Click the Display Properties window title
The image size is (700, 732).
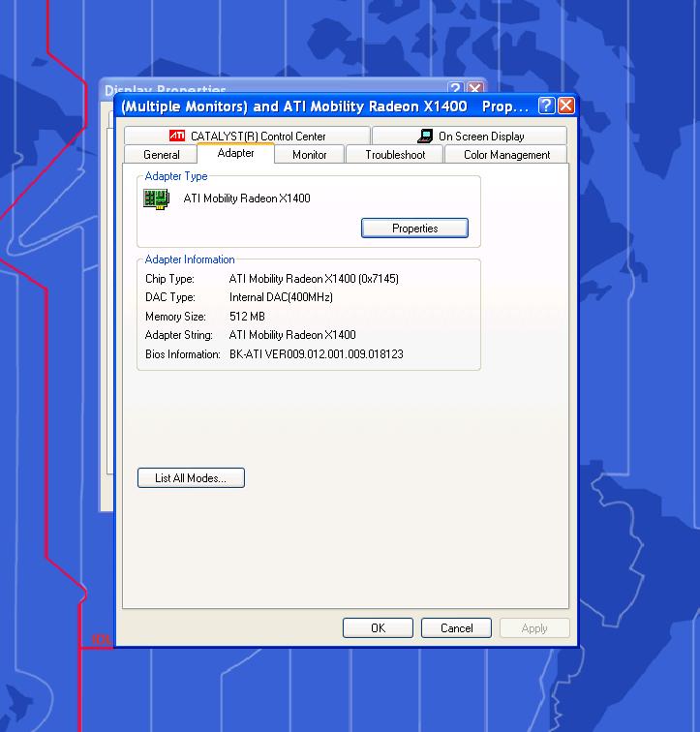(x=166, y=89)
